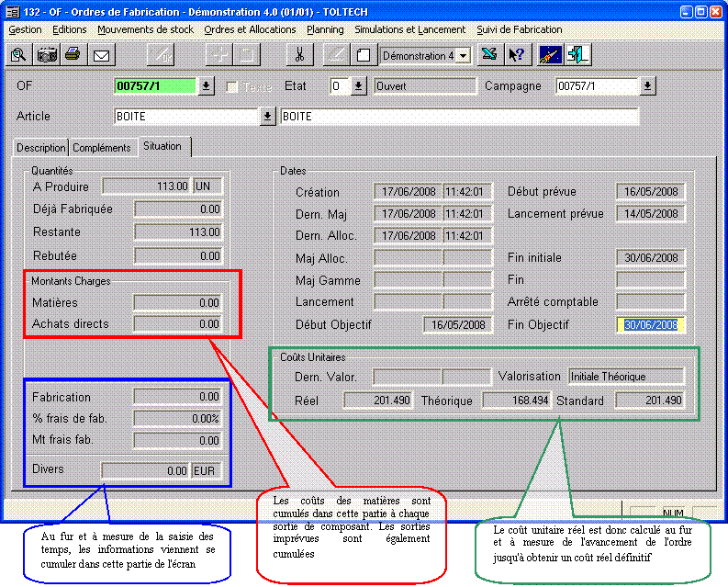Screen dimensions: 728x587
Task: Switch to the Description tab
Action: (x=41, y=148)
